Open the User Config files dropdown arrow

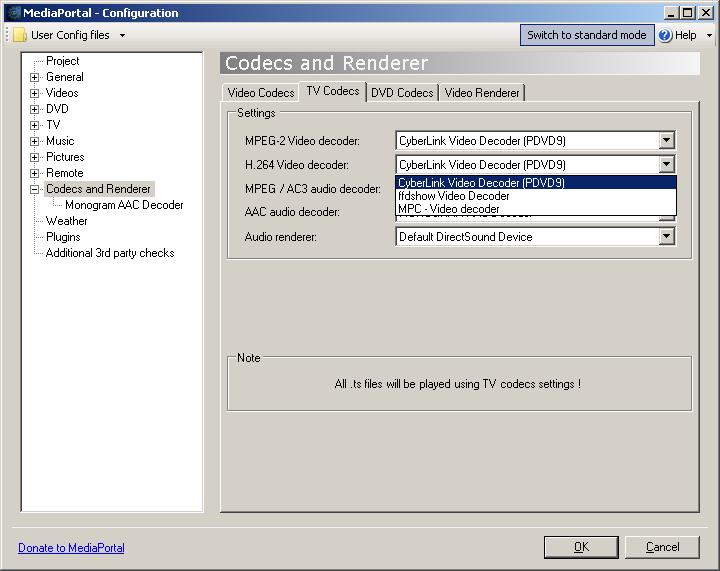(x=122, y=35)
